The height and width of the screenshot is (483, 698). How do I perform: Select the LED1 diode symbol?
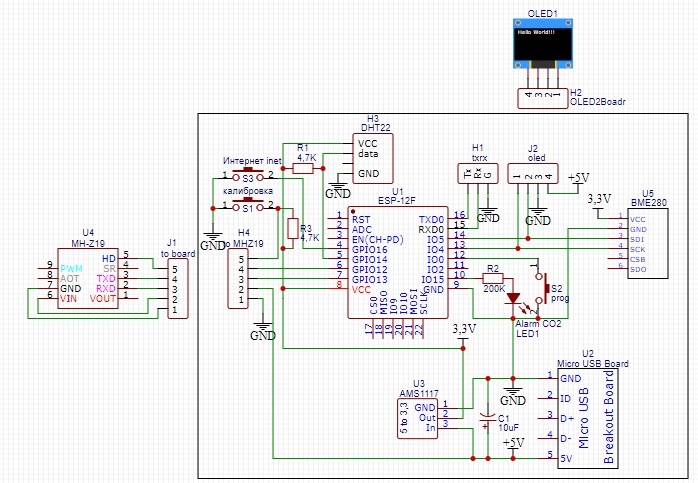(x=514, y=299)
